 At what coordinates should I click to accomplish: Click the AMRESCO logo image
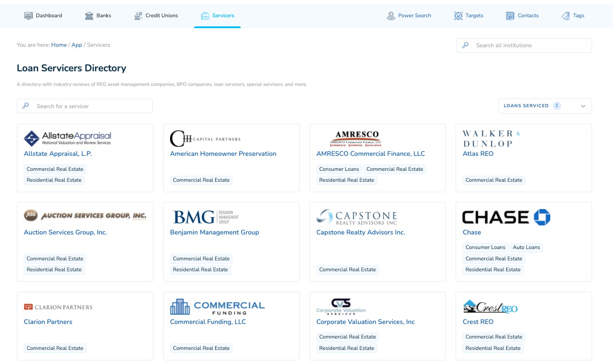pyautogui.click(x=357, y=138)
